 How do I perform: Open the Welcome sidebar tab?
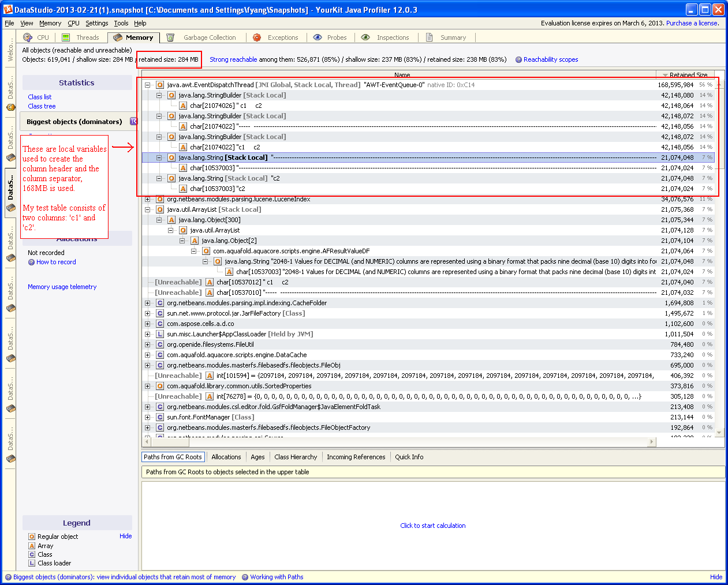(10, 51)
